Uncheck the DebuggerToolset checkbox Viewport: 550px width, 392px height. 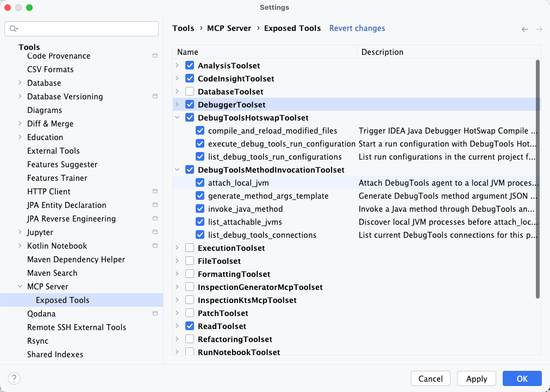click(x=190, y=104)
